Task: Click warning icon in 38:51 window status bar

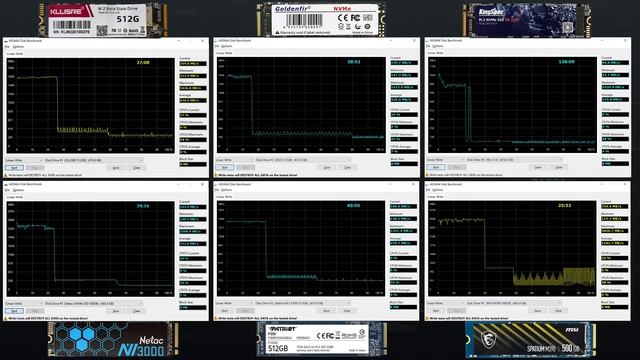Action: [x=216, y=175]
